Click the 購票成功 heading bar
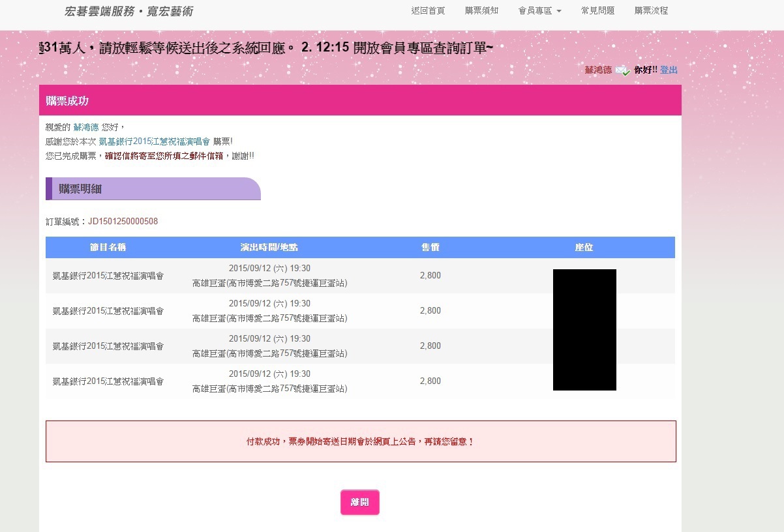 pos(360,100)
